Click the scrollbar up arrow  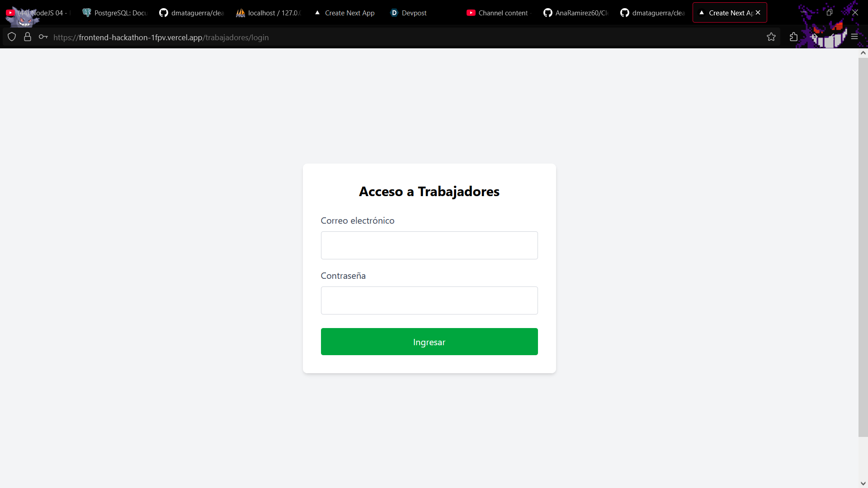863,53
